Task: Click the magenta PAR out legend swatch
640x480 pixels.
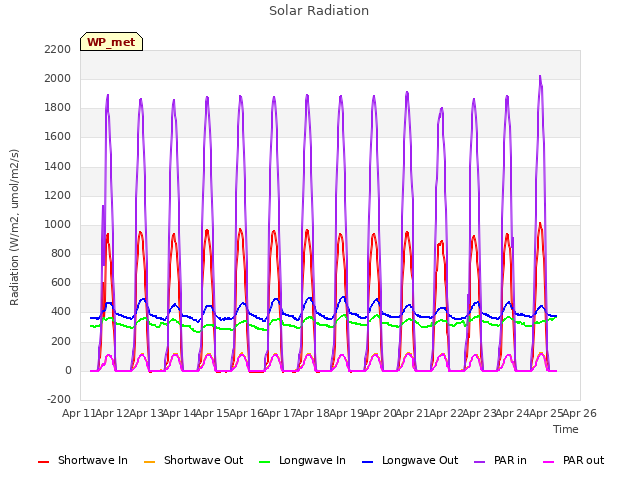Action: coord(549,462)
